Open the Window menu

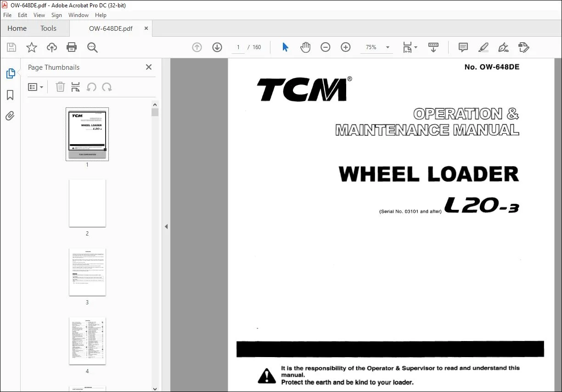pos(79,15)
